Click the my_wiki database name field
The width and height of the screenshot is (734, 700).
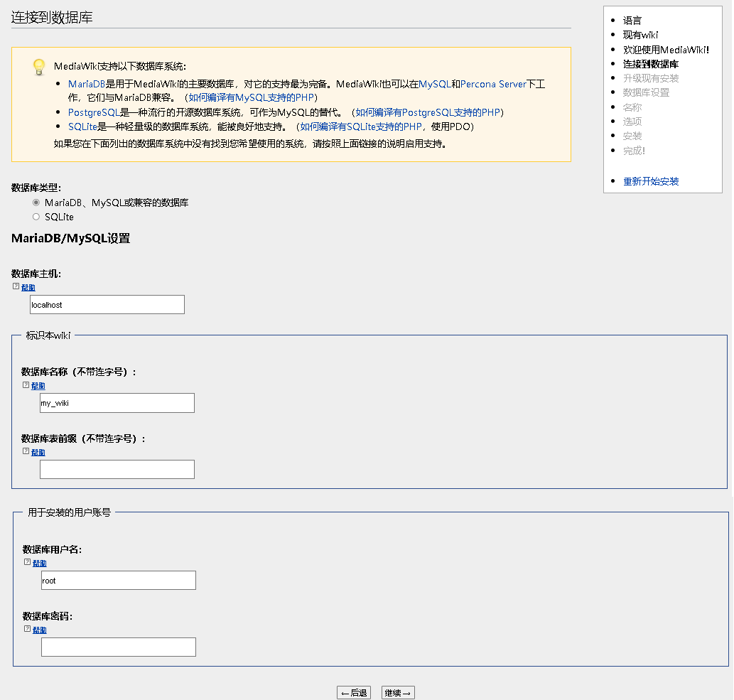[x=117, y=403]
